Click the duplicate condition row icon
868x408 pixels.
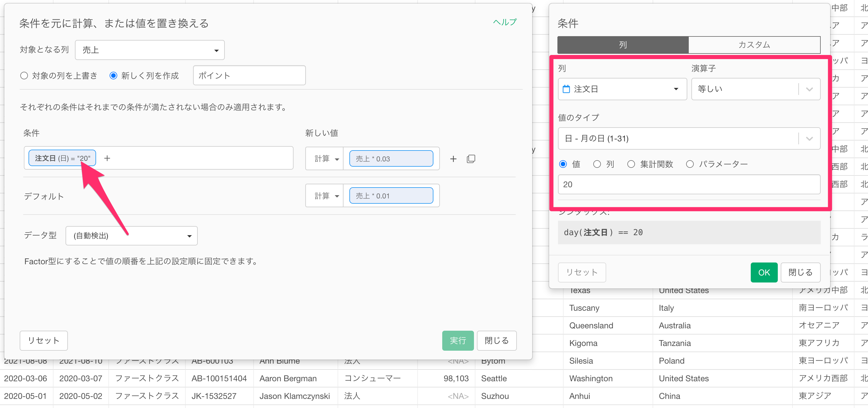tap(471, 159)
